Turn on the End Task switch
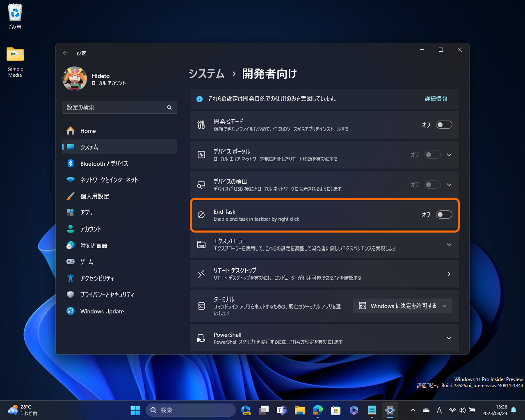 click(443, 214)
